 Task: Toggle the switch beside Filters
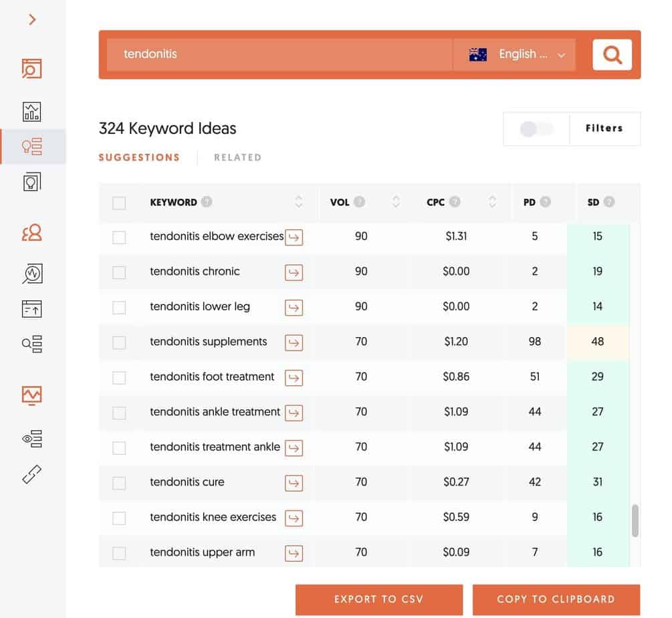tap(536, 129)
